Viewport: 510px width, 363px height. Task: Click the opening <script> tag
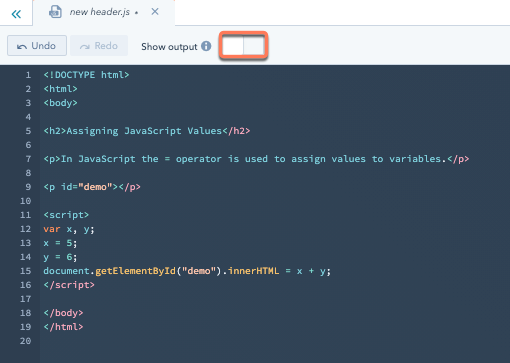pos(66,215)
